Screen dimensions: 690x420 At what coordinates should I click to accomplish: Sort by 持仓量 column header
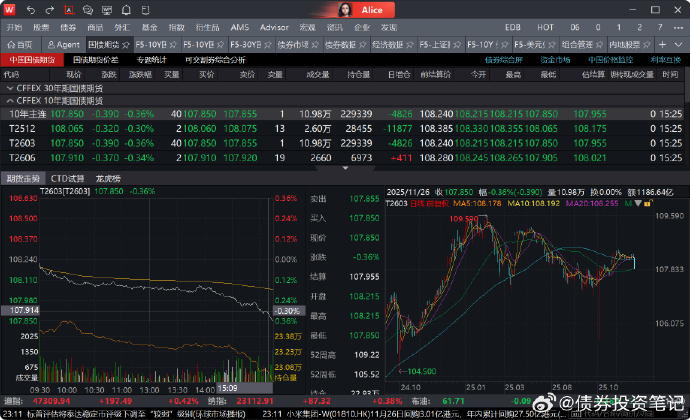pos(359,75)
